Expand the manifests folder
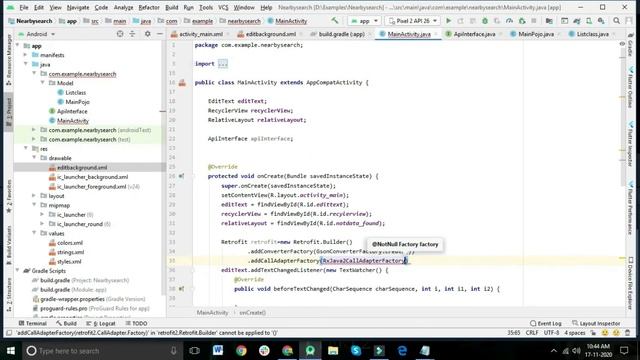Screen dimensions: 640x360 [x=26, y=55]
